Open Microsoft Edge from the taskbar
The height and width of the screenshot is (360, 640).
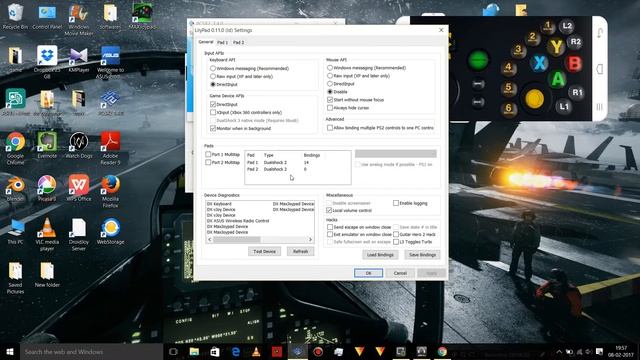click(236, 351)
